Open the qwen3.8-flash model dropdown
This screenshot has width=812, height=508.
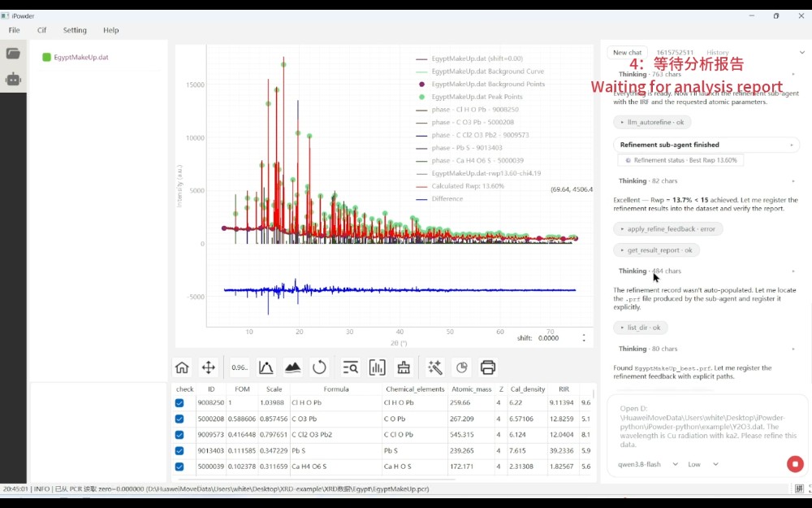[x=648, y=464]
